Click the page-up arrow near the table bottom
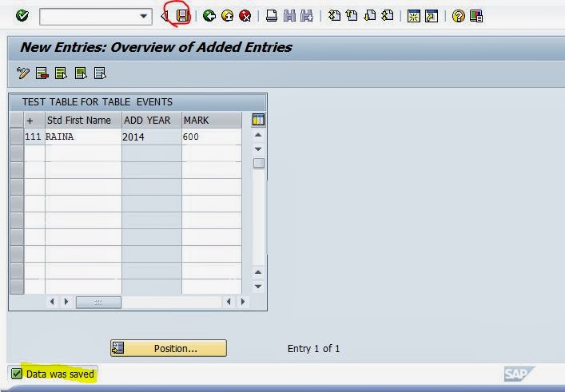 (x=258, y=272)
